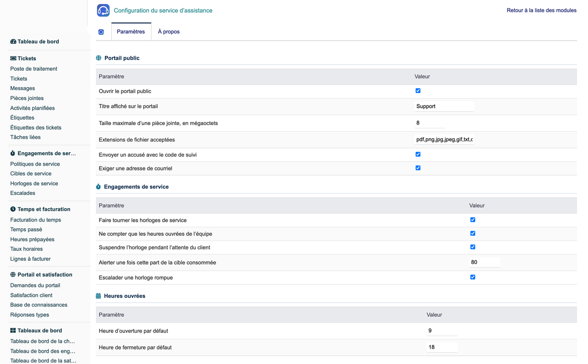Toggle Suspendre l'horloge pendant l'attente du client
Viewport: 588px width, 364px height.
pyautogui.click(x=473, y=247)
